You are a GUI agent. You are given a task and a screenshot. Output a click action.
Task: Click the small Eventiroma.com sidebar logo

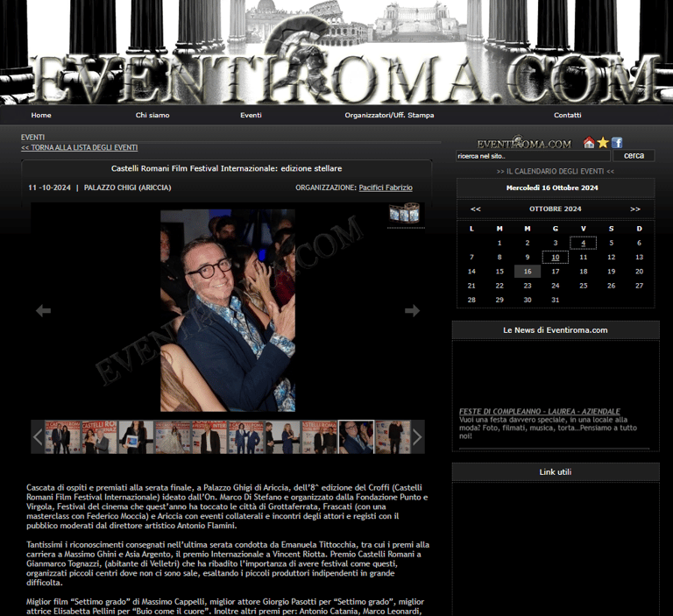[x=525, y=143]
